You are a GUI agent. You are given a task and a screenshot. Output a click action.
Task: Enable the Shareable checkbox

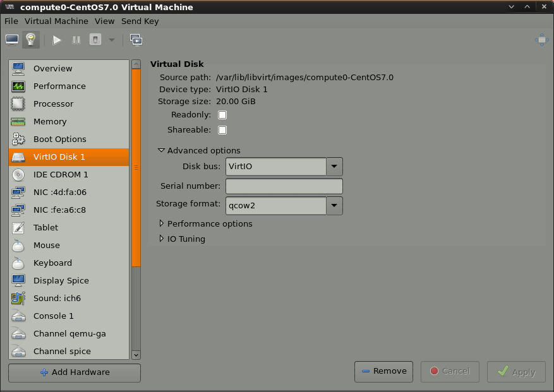[x=222, y=130]
